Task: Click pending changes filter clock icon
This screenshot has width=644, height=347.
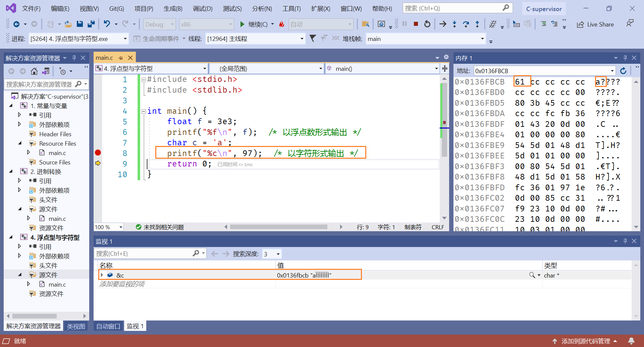Action: [x=63, y=71]
